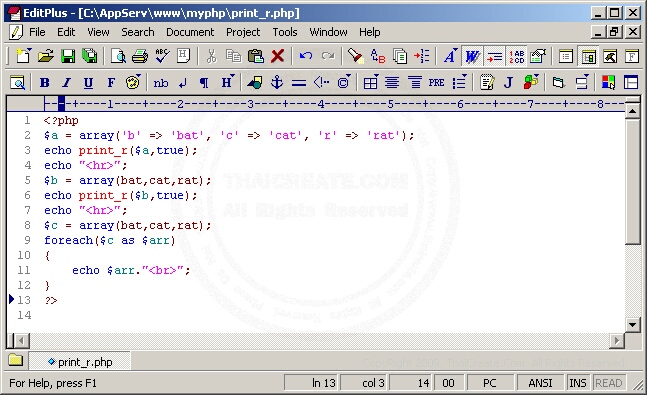647x395 pixels.
Task: Insert a line break with the return-arrow icon
Action: coord(182,83)
